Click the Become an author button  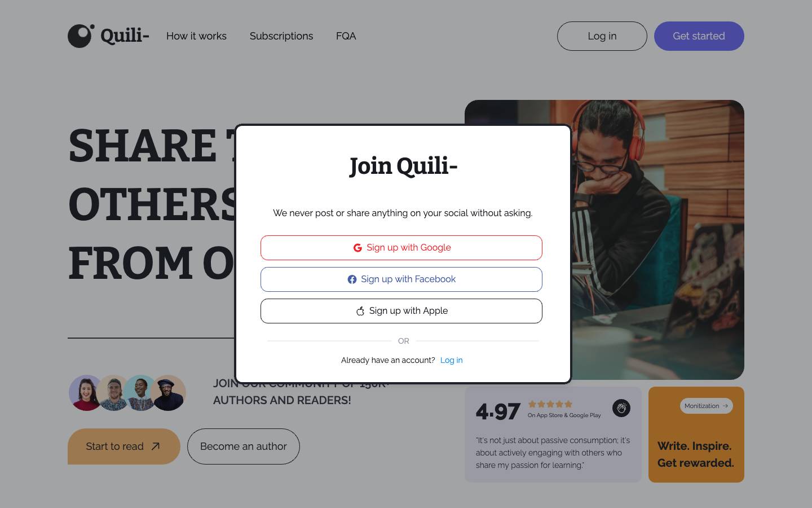[244, 446]
